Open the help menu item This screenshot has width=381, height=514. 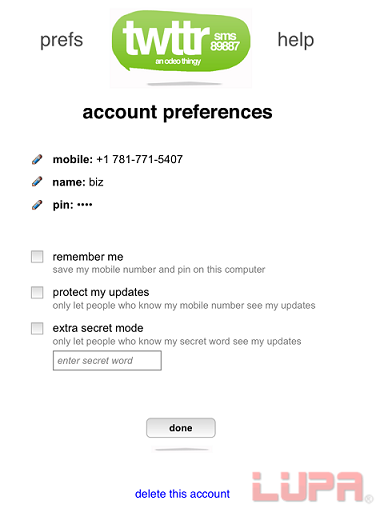point(296,40)
